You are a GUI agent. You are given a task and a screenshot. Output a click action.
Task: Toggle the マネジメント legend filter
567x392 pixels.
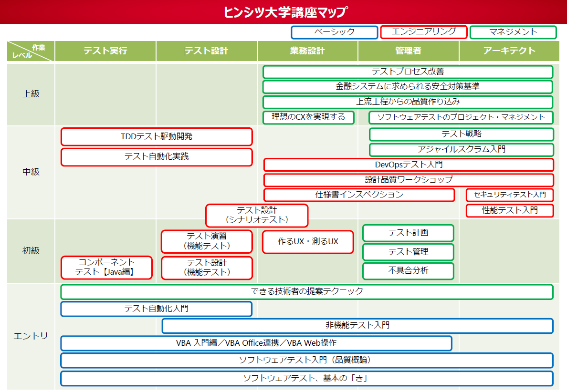pos(513,32)
